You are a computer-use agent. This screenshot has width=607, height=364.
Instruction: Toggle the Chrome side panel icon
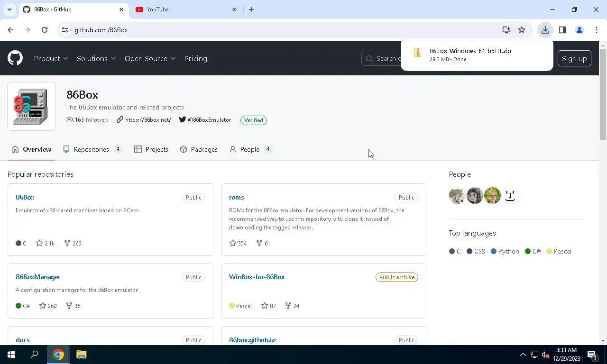pos(562,30)
